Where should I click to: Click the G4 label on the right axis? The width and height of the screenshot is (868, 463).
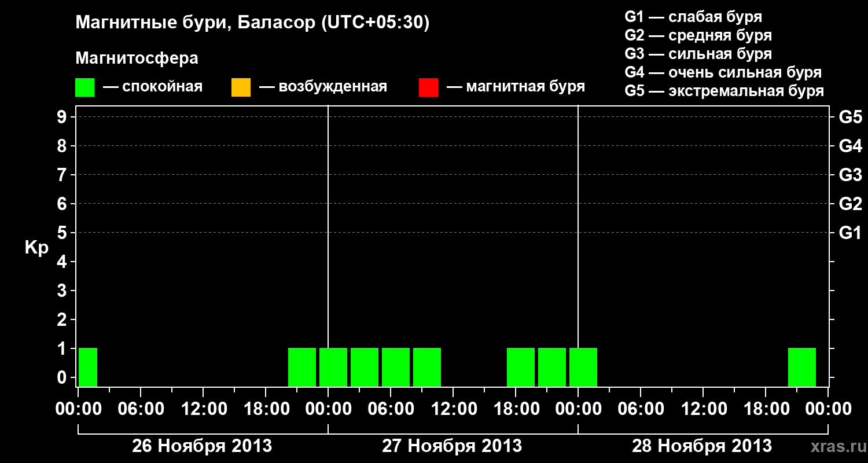coord(850,146)
